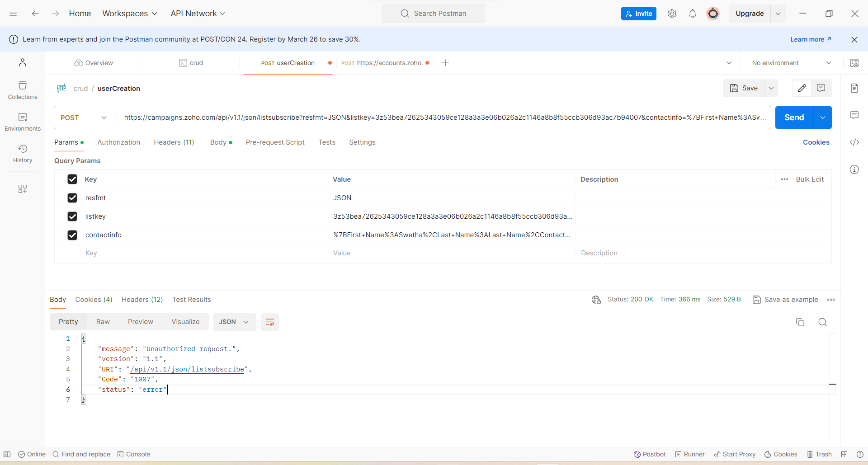Open Collections in the sidebar
The image size is (868, 465).
[x=23, y=90]
